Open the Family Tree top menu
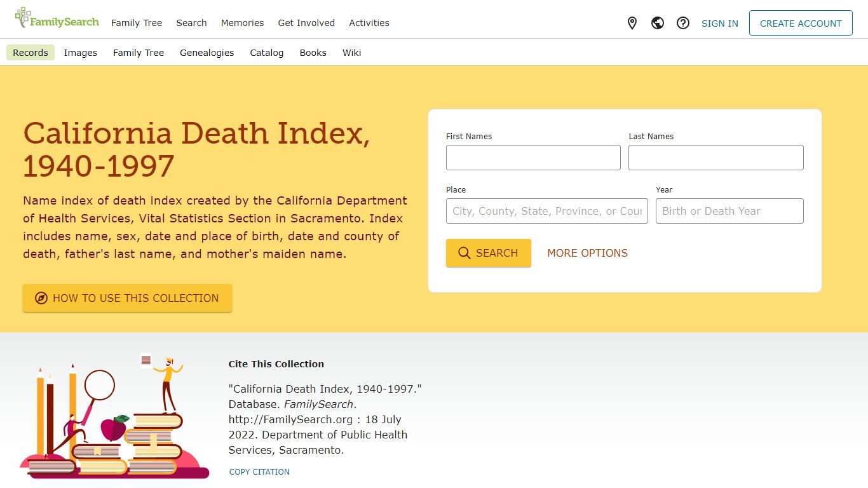The image size is (868, 488). click(x=137, y=23)
